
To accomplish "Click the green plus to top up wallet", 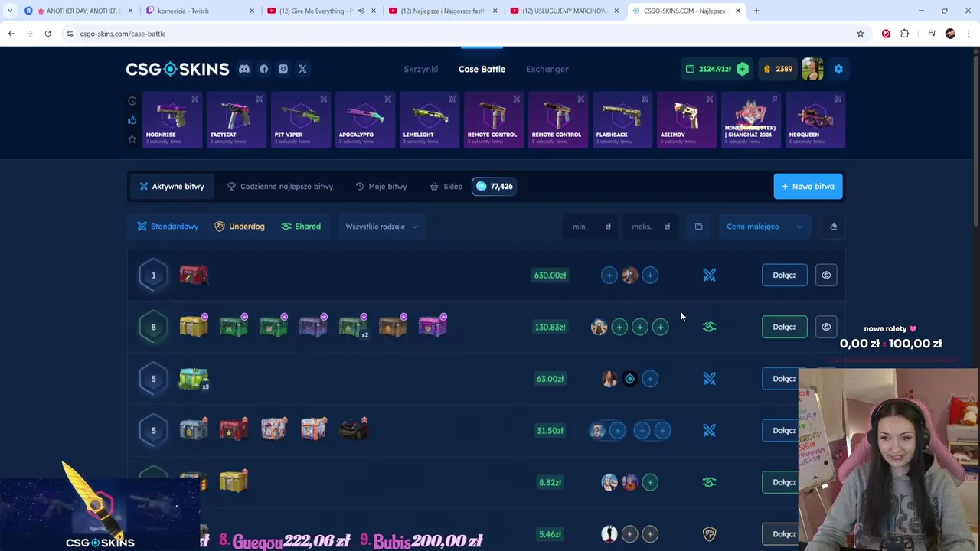I will click(x=743, y=69).
